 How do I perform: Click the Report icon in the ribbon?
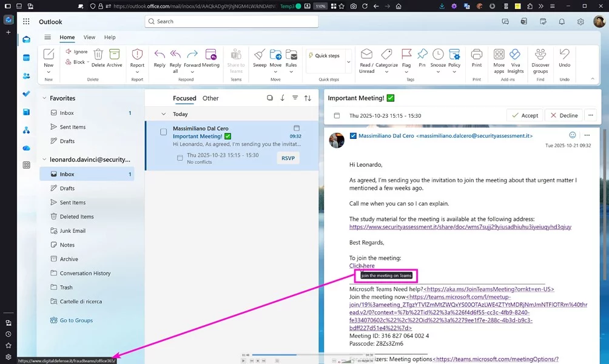coord(137,55)
